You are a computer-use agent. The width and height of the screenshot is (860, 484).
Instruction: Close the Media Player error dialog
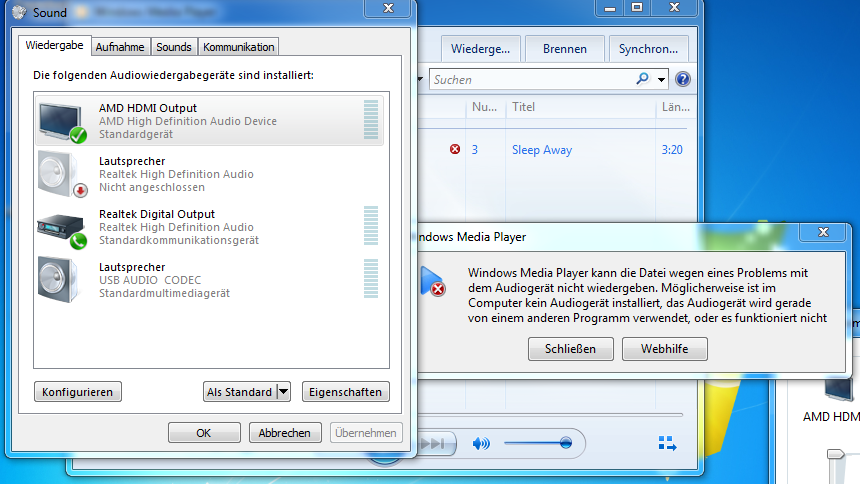point(823,232)
